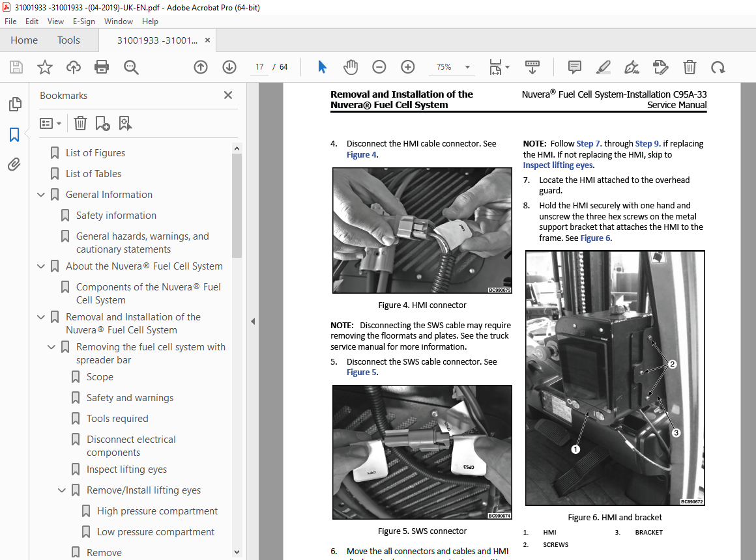This screenshot has height=560, width=756.
Task: Click the Save file icon
Action: [16, 67]
